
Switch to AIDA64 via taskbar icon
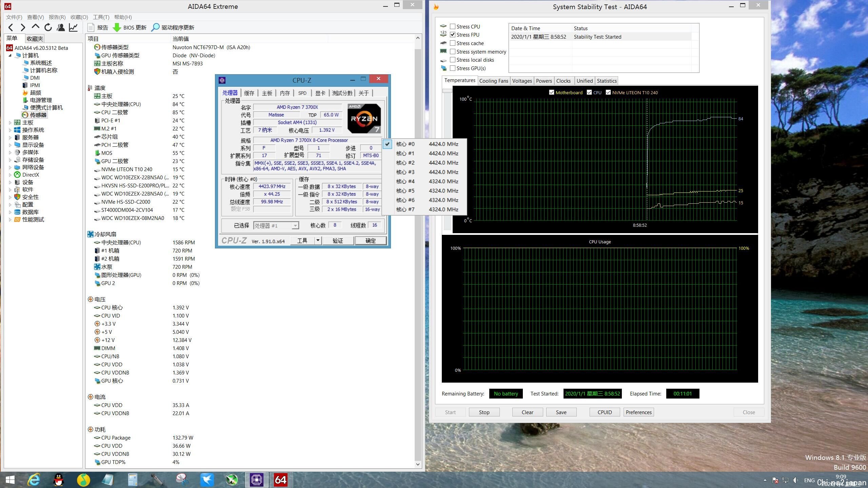coord(281,480)
